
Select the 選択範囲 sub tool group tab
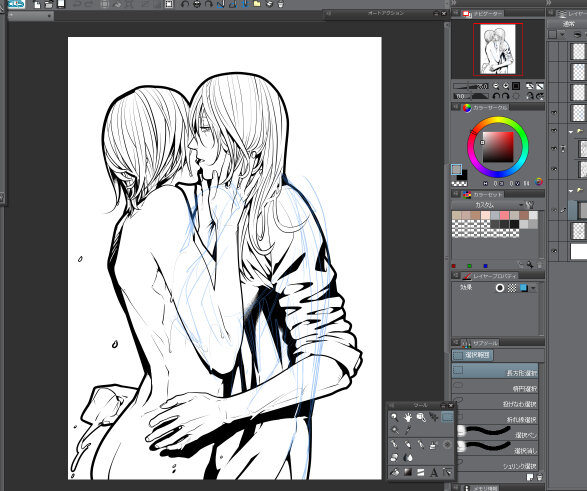[472, 355]
